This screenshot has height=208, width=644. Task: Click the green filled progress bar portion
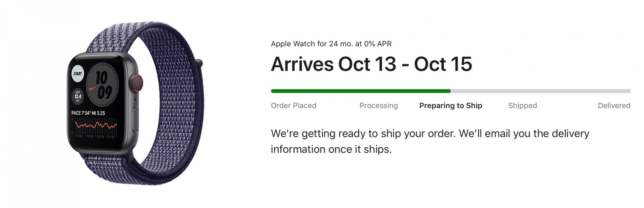pyautogui.click(x=361, y=91)
